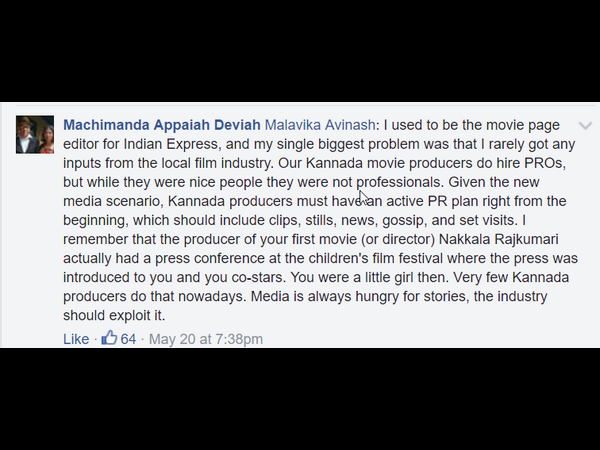Open the May 20 at 7:38pm timestamp
The height and width of the screenshot is (450, 600).
tap(205, 339)
